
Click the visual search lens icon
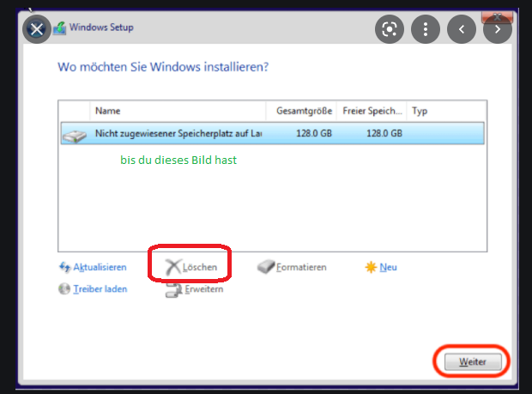tap(390, 29)
